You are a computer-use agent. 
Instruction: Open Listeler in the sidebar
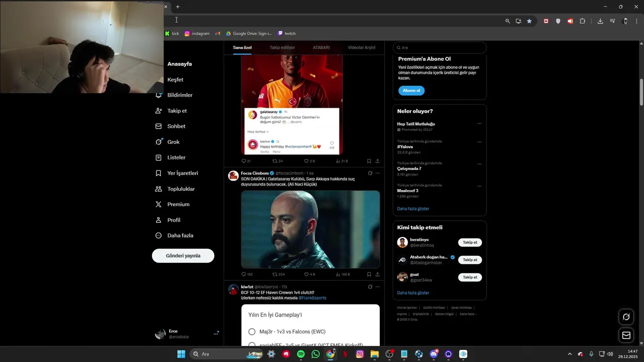[171, 157]
